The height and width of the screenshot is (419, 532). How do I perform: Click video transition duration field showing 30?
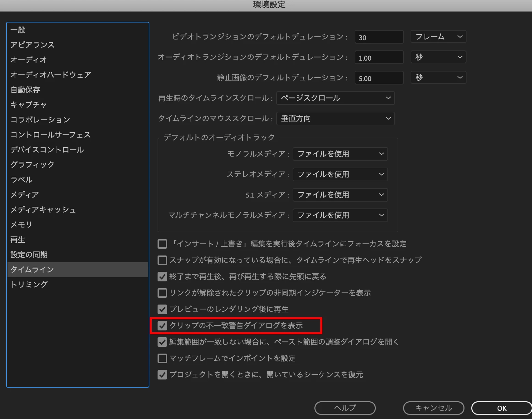tap(379, 37)
